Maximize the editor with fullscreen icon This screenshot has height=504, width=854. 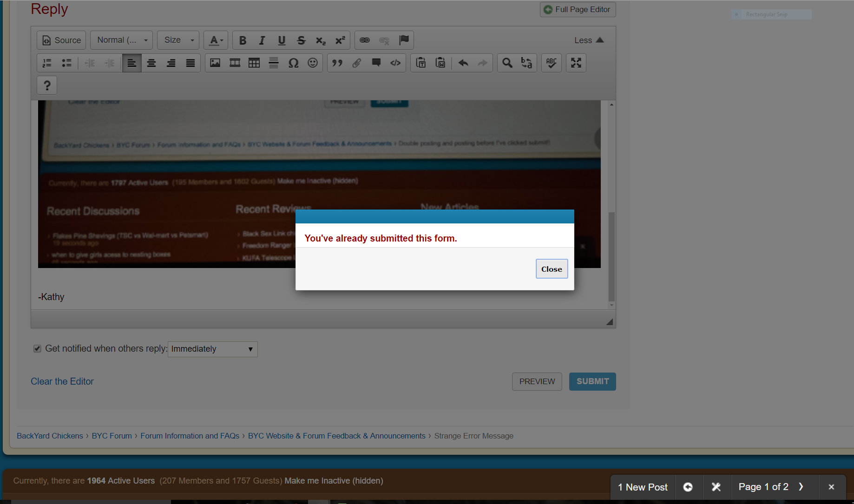(x=576, y=63)
